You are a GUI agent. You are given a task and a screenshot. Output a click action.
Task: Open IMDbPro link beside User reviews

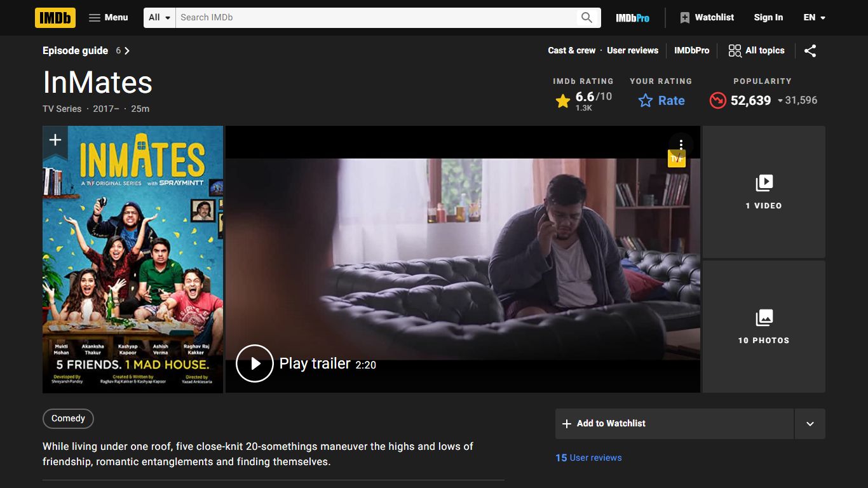(x=691, y=51)
